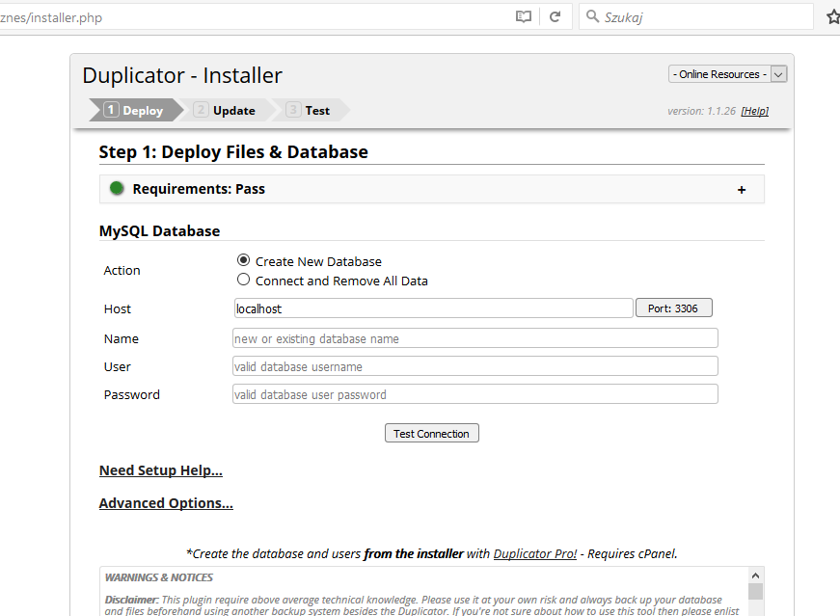Focus the Host input field
This screenshot has width=840, height=616.
[433, 308]
